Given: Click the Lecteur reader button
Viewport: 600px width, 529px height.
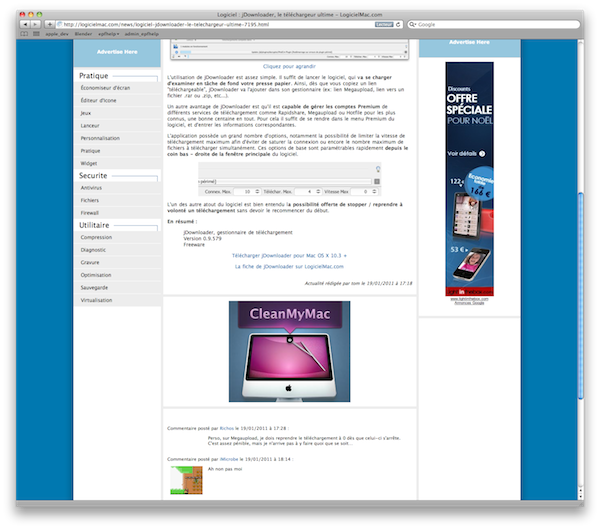Looking at the screenshot, I should pos(384,24).
